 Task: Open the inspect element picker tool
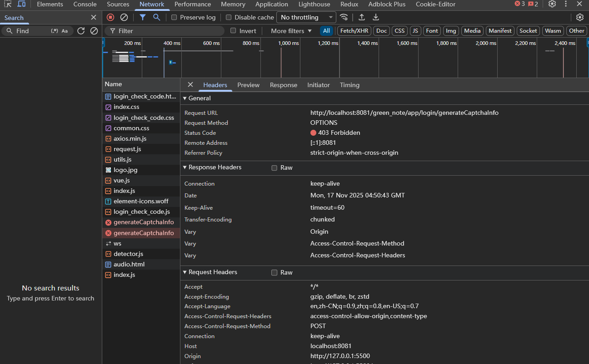(8, 4)
